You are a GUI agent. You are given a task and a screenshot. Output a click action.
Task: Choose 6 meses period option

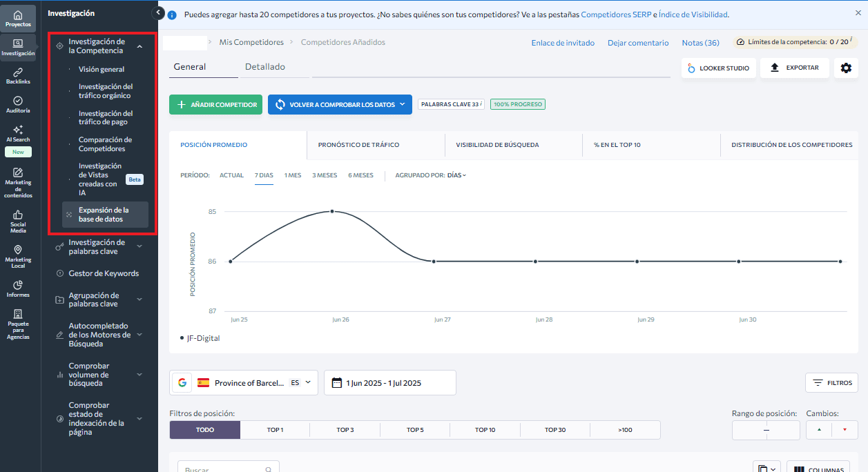point(360,175)
